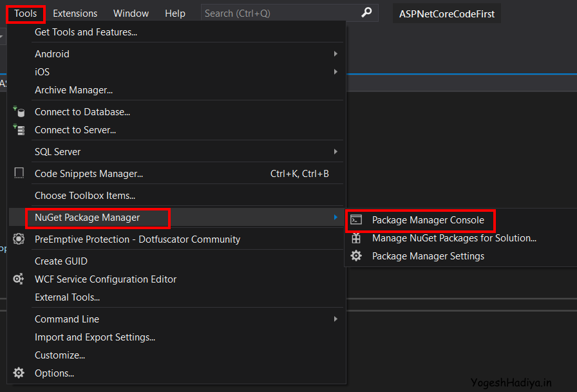Click the Package Manager Console icon
Image resolution: width=577 pixels, height=392 pixels.
pyautogui.click(x=356, y=220)
